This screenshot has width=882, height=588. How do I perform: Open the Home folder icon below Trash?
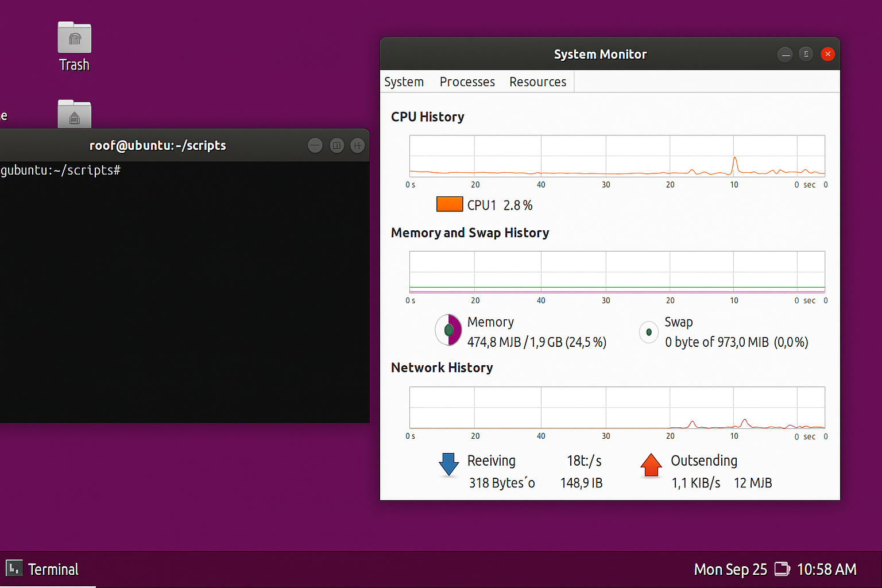75,114
